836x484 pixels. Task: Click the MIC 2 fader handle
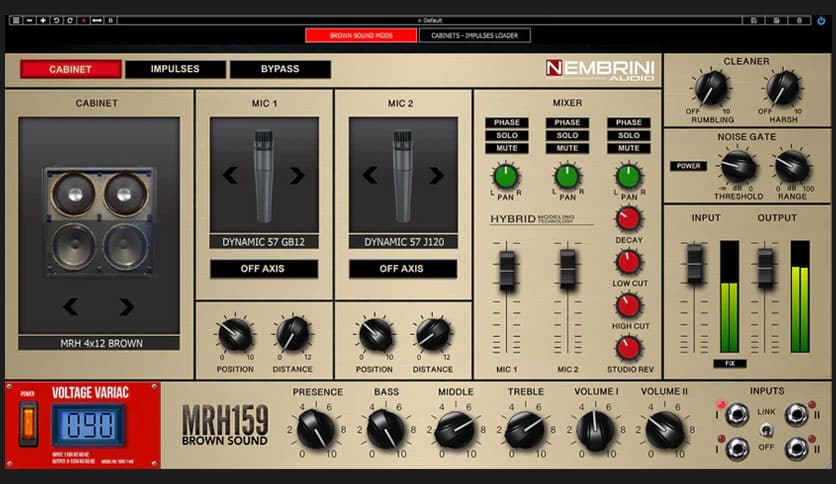point(567,270)
